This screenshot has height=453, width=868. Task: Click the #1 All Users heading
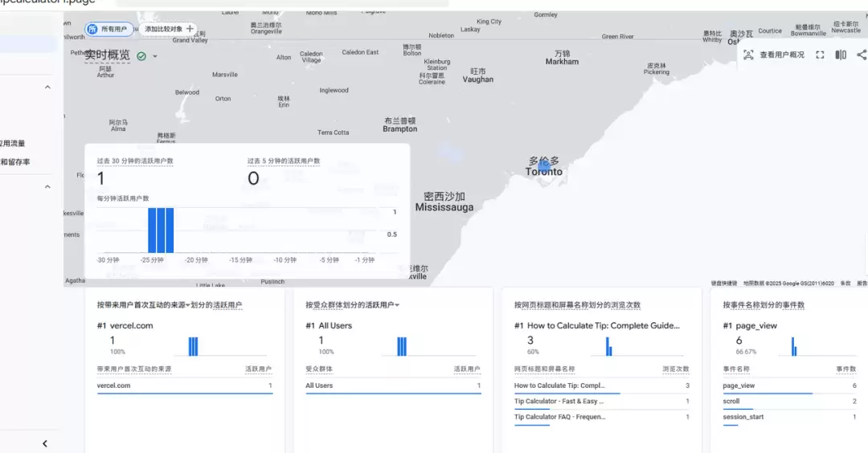pos(329,326)
